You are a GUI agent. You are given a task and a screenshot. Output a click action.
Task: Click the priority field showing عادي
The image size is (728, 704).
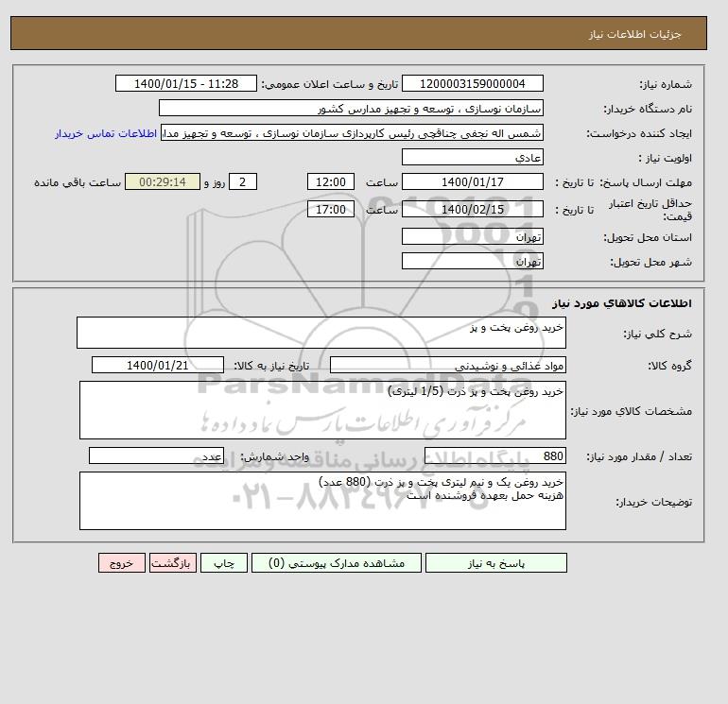[x=472, y=157]
